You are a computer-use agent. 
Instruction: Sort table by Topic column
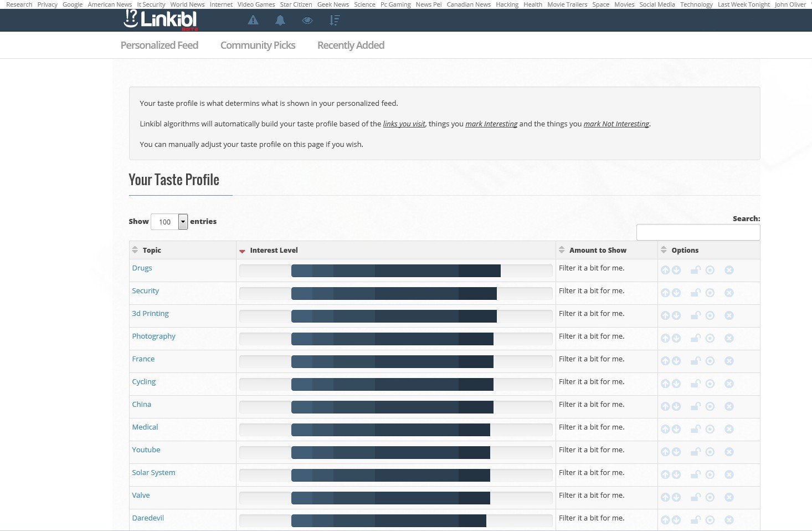(x=183, y=250)
